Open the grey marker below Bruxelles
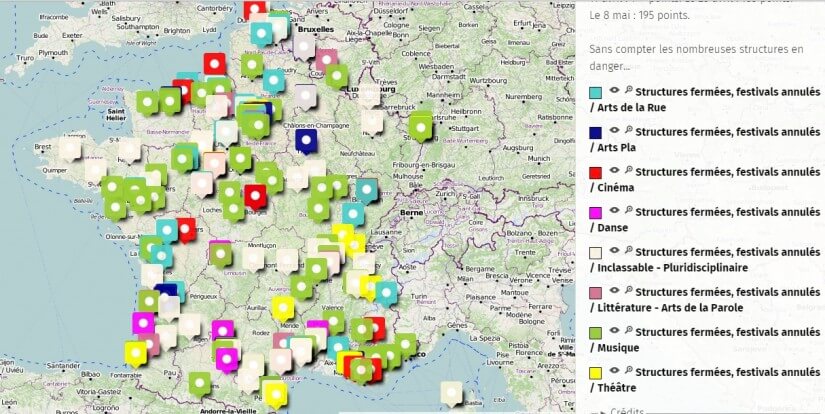 (x=304, y=46)
